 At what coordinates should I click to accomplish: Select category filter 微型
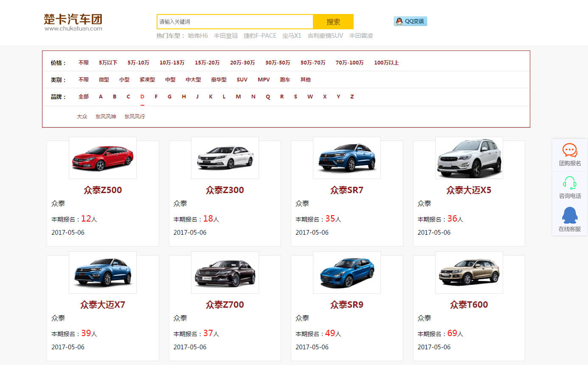pos(104,80)
